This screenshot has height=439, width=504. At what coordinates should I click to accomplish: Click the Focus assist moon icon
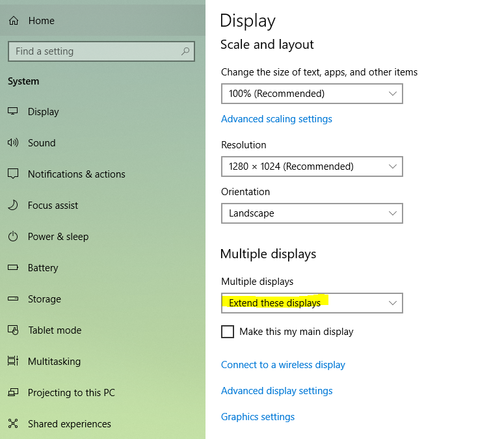pyautogui.click(x=13, y=206)
